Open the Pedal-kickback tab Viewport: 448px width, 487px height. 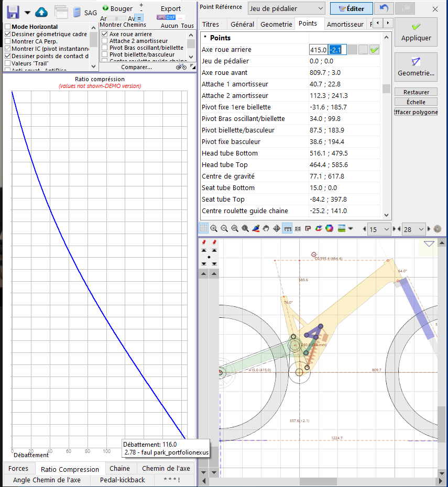point(122,480)
